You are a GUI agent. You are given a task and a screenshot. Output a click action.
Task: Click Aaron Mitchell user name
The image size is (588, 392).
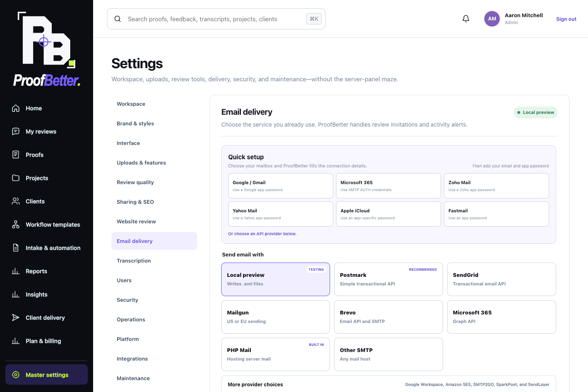coord(524,16)
